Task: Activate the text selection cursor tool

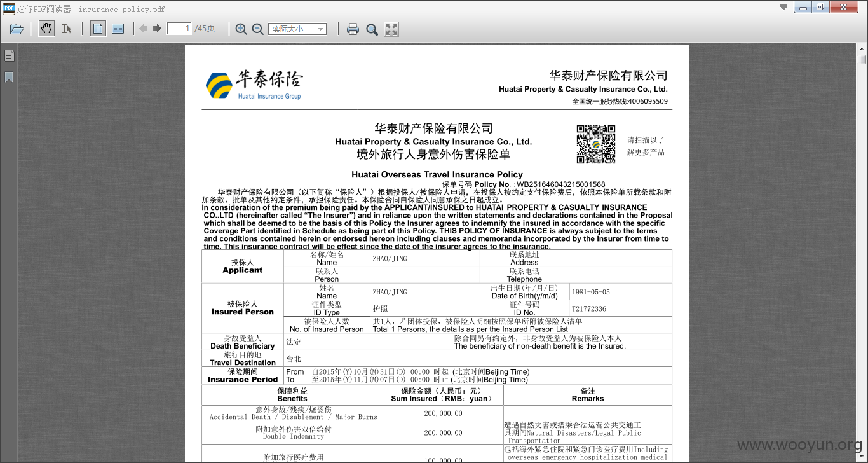Action: [66, 29]
